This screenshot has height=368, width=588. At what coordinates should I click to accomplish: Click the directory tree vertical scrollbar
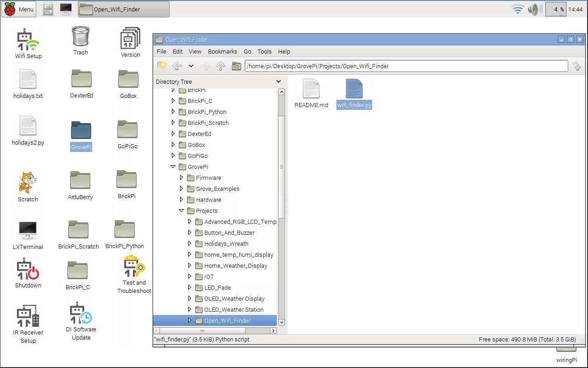pyautogui.click(x=281, y=167)
